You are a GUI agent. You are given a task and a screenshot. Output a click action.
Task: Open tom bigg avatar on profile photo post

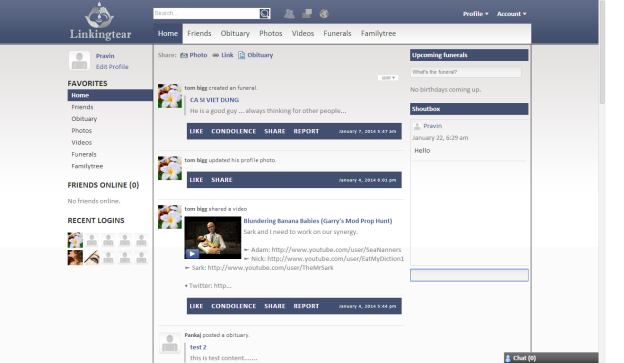click(x=170, y=168)
